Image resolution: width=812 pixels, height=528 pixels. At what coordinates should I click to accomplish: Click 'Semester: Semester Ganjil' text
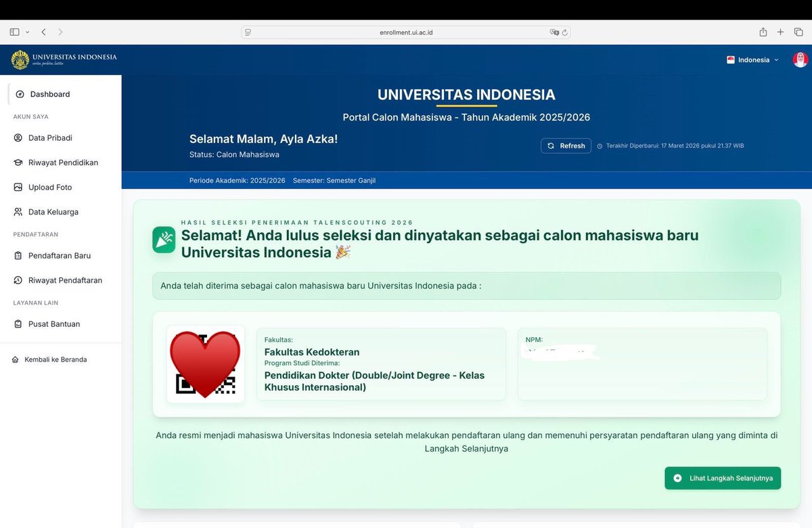(334, 181)
